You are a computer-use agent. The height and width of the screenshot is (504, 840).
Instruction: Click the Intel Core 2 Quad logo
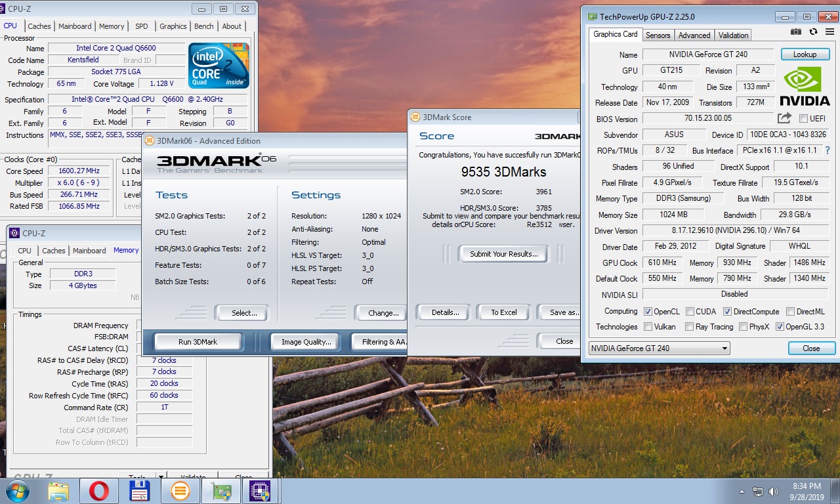(x=219, y=66)
